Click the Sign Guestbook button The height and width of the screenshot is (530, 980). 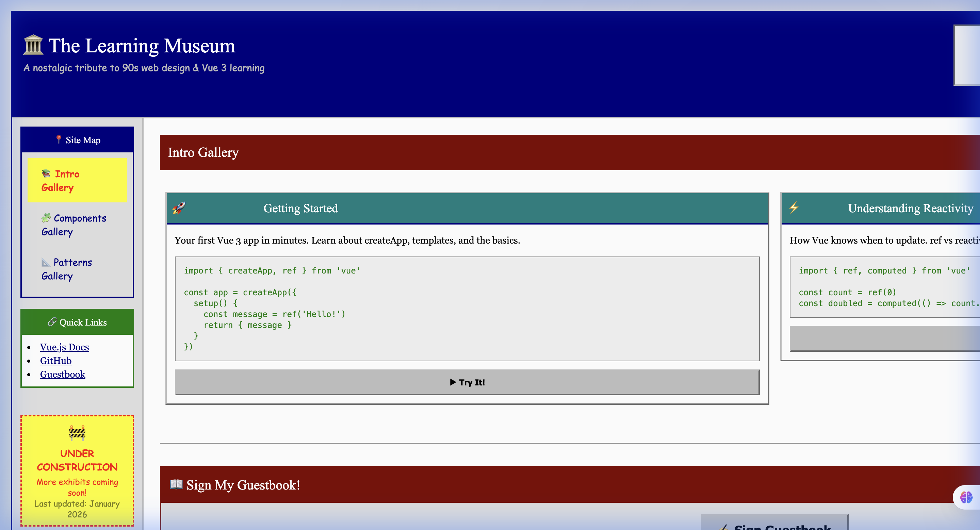click(x=774, y=524)
